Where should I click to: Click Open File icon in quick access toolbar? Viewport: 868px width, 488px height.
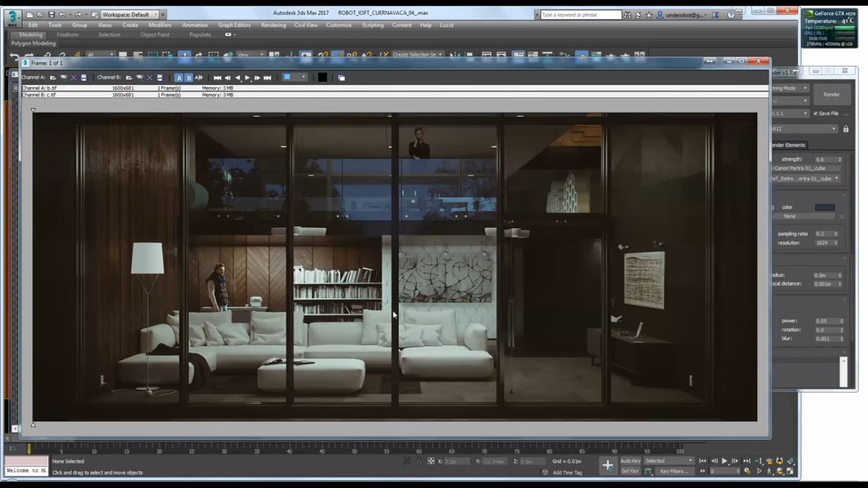tap(41, 14)
